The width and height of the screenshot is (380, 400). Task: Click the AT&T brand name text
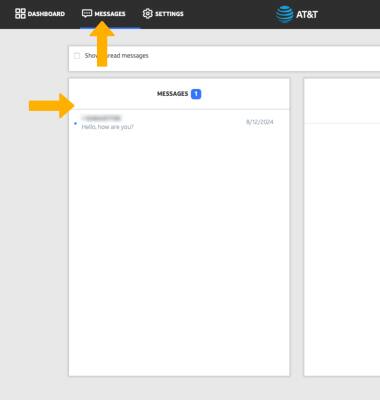[307, 14]
